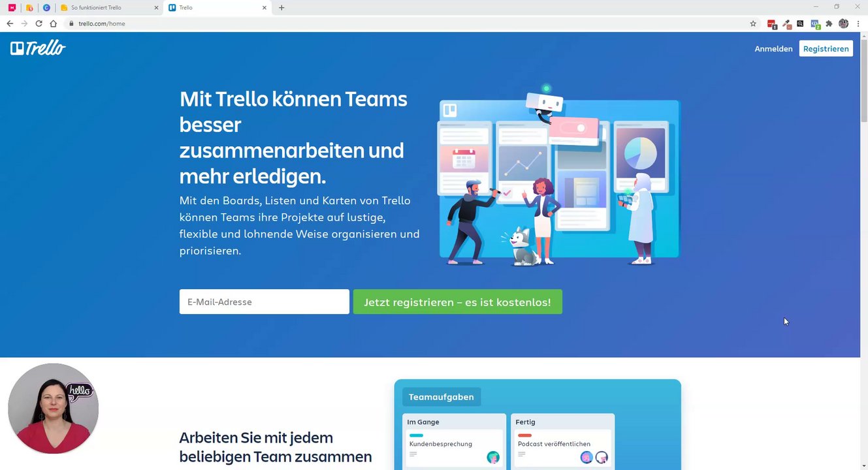View site info via the padlock icon
This screenshot has height=470, width=868.
pyautogui.click(x=71, y=23)
